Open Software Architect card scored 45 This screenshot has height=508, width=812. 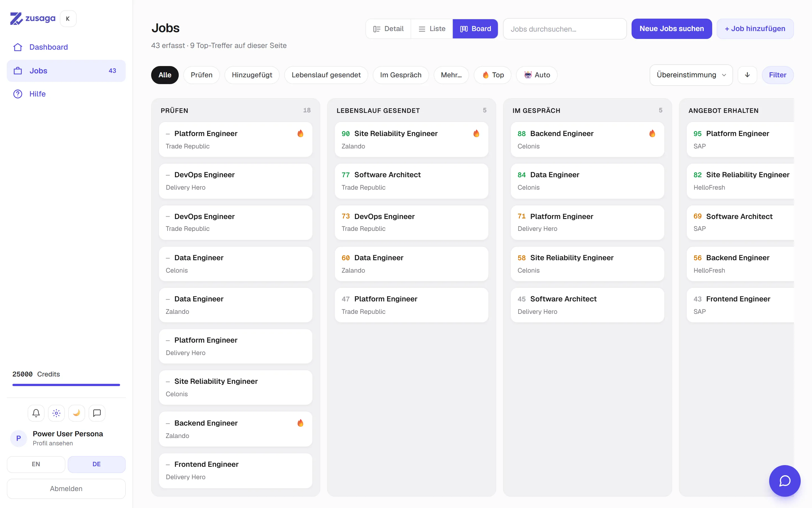point(587,305)
